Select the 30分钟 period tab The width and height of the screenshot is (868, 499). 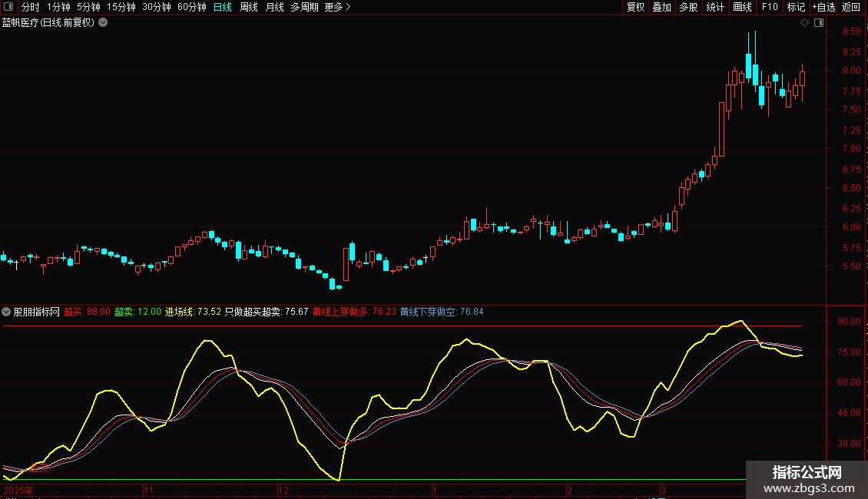coord(157,7)
